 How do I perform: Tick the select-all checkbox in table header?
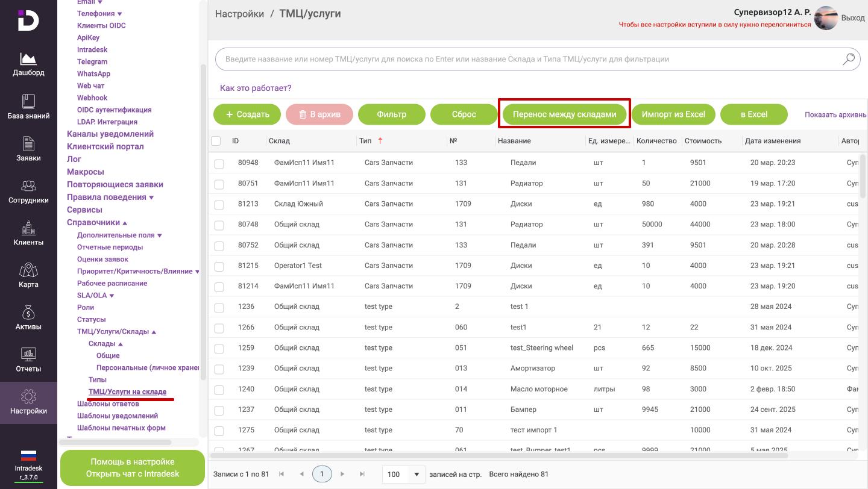click(216, 141)
